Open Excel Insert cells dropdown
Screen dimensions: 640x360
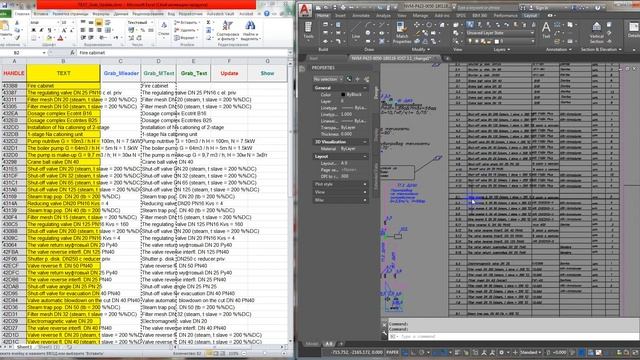[x=198, y=23]
